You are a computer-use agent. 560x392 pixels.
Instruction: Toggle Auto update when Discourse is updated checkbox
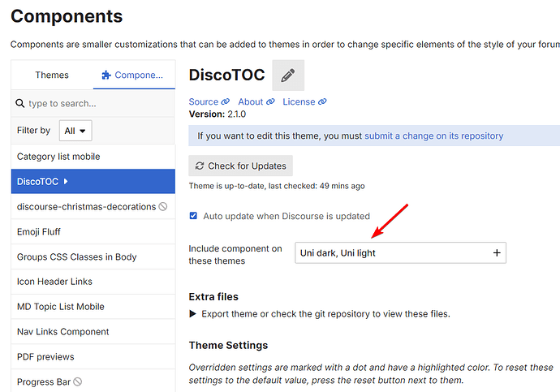(193, 216)
